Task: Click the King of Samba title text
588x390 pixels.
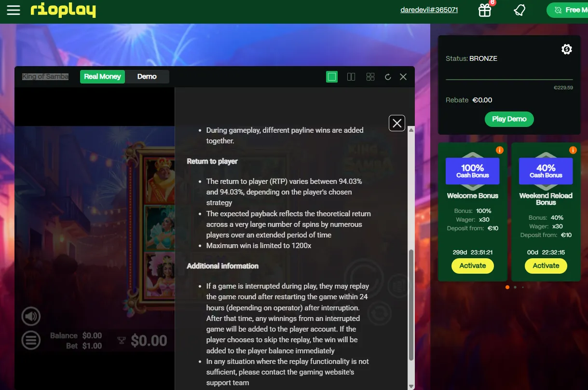Action: click(x=45, y=76)
